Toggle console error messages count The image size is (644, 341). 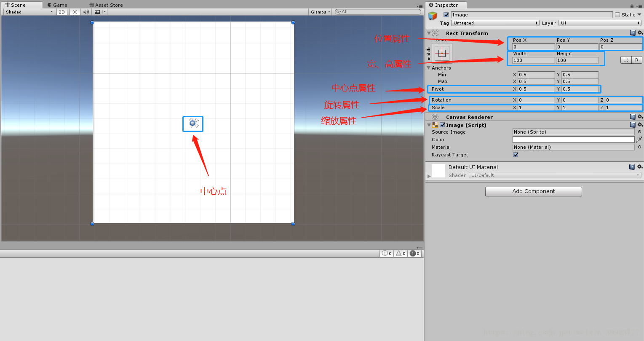tap(414, 253)
